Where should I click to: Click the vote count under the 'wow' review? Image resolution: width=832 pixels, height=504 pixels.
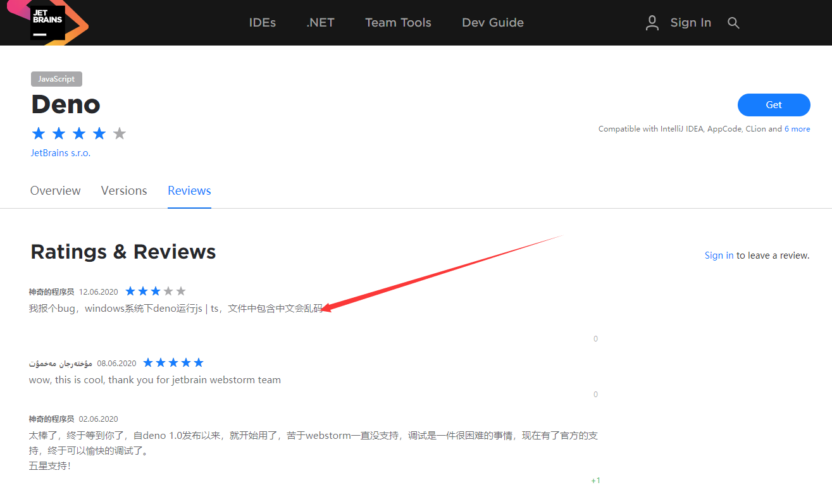tap(595, 395)
